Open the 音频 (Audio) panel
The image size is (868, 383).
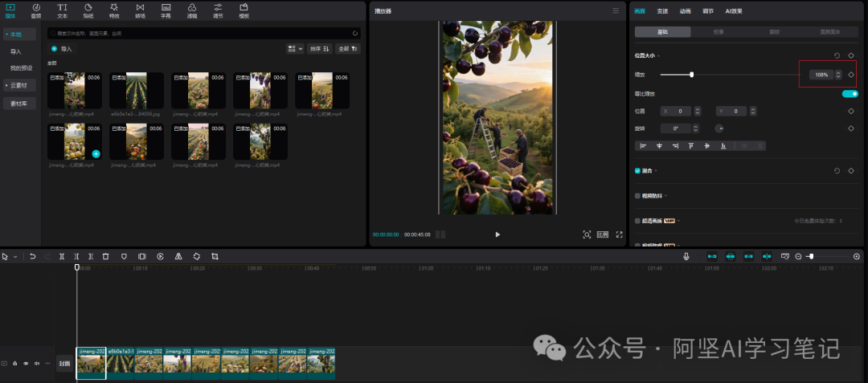point(36,10)
